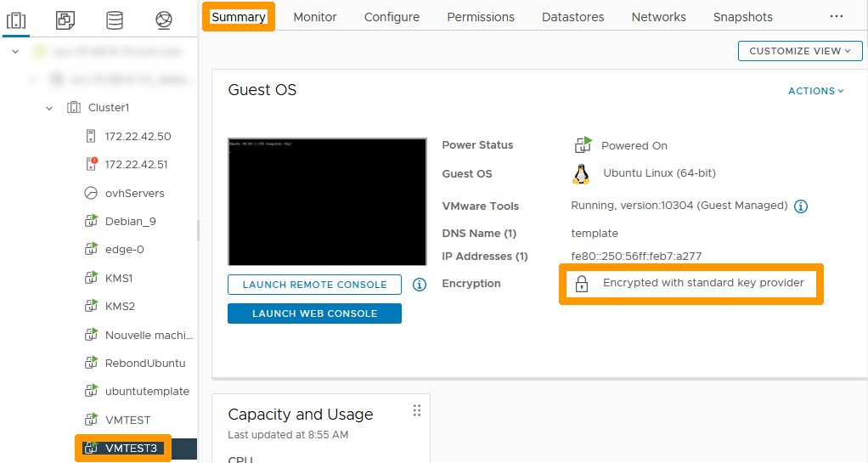Select the ubuntutemplate virtual machine
Screen dimensions: 868x463
147,392
